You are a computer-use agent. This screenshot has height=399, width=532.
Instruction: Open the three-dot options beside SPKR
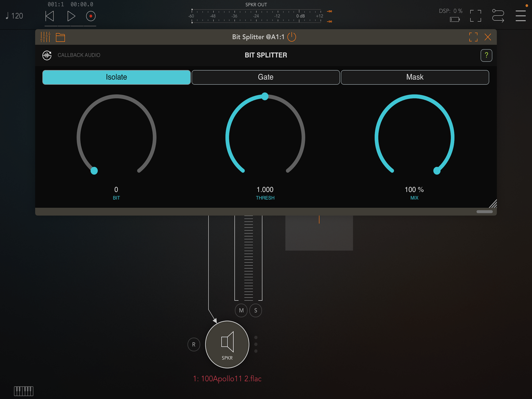pyautogui.click(x=256, y=344)
